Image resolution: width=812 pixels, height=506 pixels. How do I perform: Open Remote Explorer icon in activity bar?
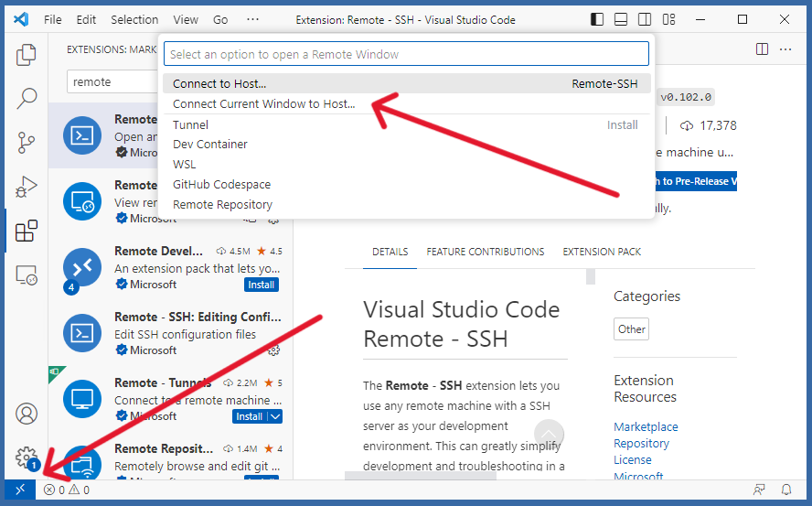pyautogui.click(x=26, y=275)
